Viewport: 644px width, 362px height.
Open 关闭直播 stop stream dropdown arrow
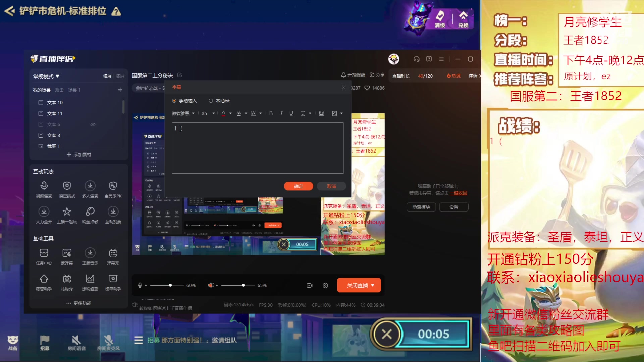point(373,285)
